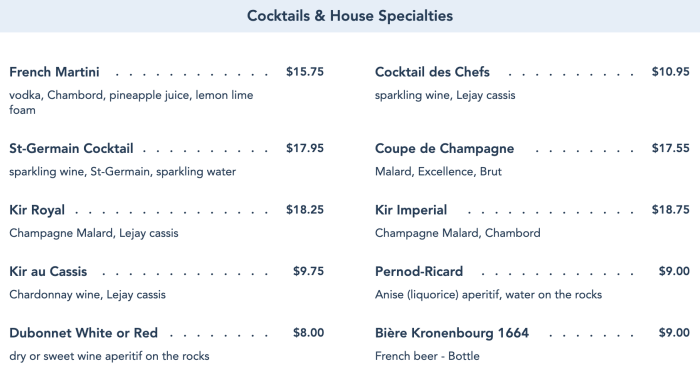Choose the Kir Imperial drink
Image resolution: width=700 pixels, height=374 pixels.
(x=411, y=210)
